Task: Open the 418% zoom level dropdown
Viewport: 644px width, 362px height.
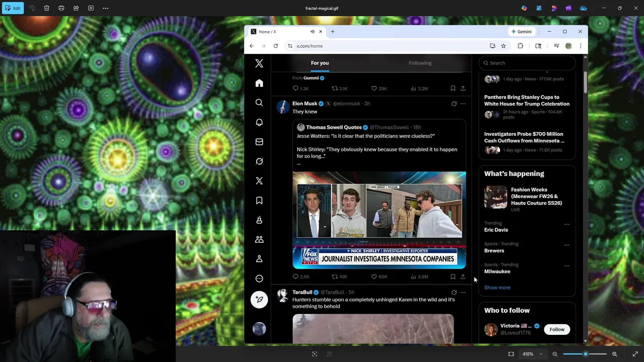Action: (x=533, y=354)
